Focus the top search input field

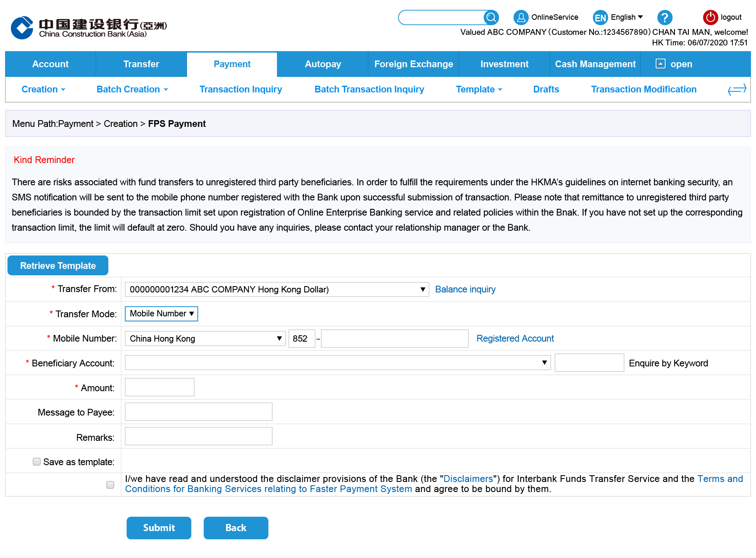click(x=441, y=17)
